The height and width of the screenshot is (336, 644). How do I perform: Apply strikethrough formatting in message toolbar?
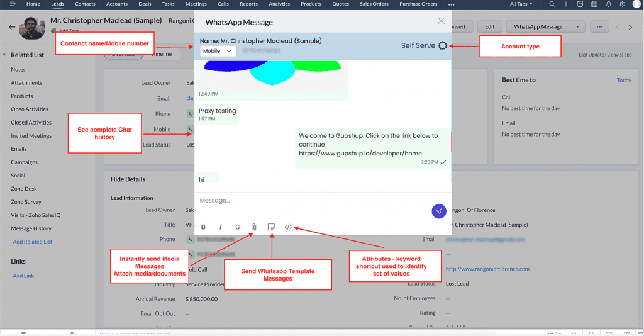point(237,227)
